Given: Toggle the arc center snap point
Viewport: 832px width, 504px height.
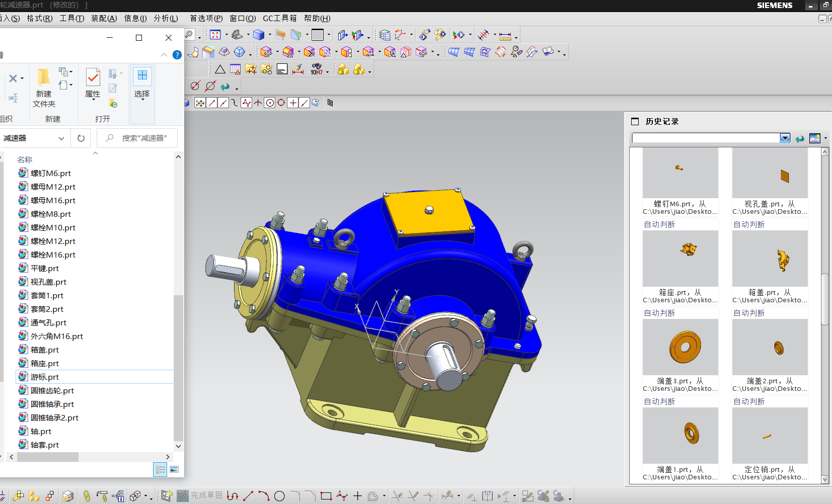Looking at the screenshot, I should pos(270,103).
